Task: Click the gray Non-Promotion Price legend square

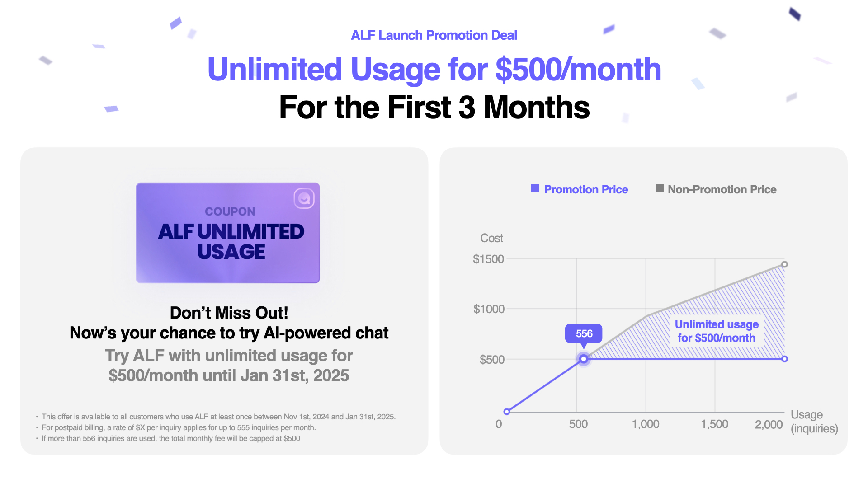Action: click(x=660, y=188)
